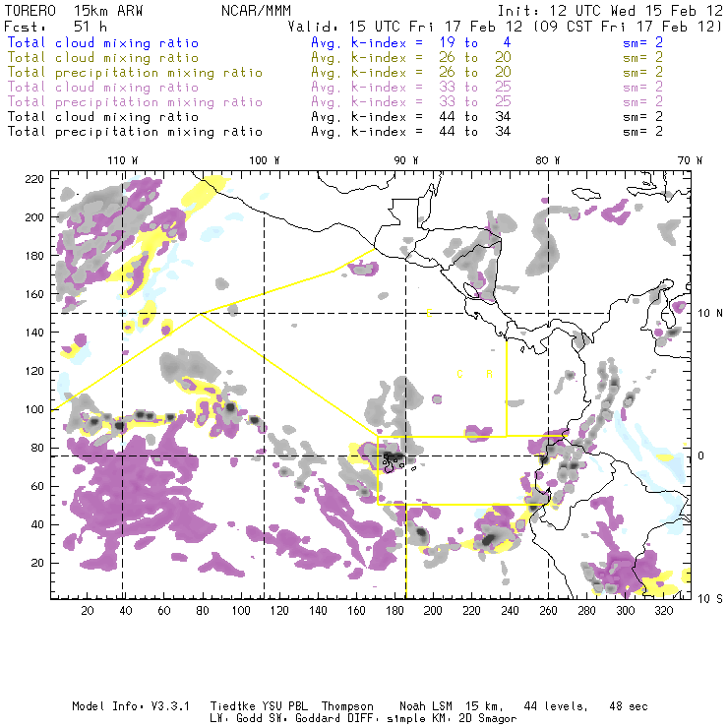Click the blue "Avg. k-index = 19 to 4" text
728x728 pixels.
coord(411,42)
